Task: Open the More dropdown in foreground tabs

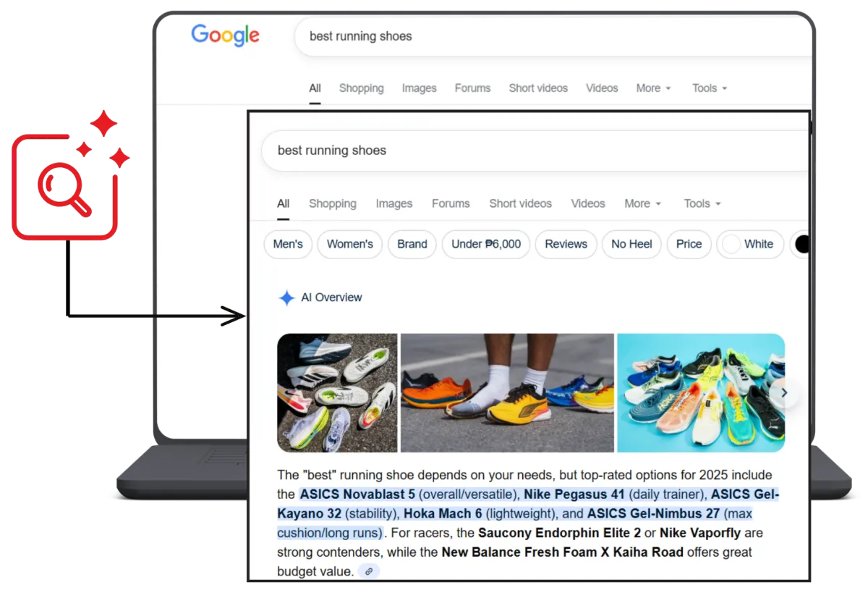Action: (643, 203)
